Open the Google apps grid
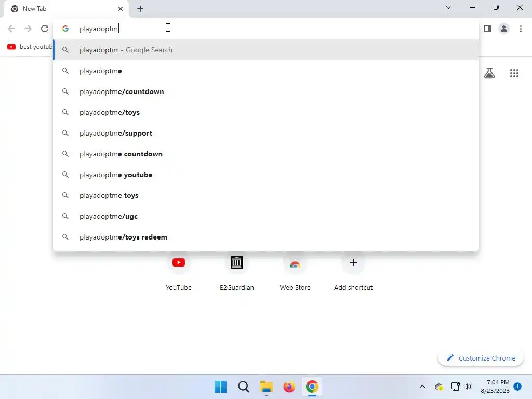 [514, 73]
